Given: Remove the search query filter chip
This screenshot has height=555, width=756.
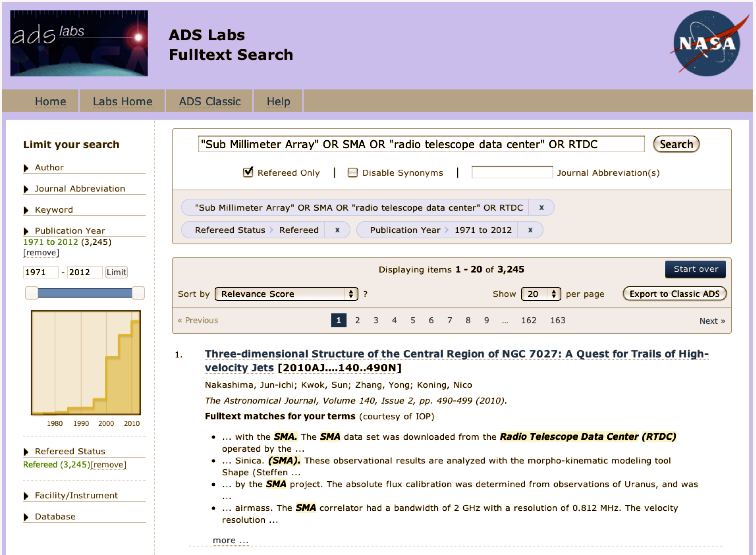Looking at the screenshot, I should coord(541,208).
